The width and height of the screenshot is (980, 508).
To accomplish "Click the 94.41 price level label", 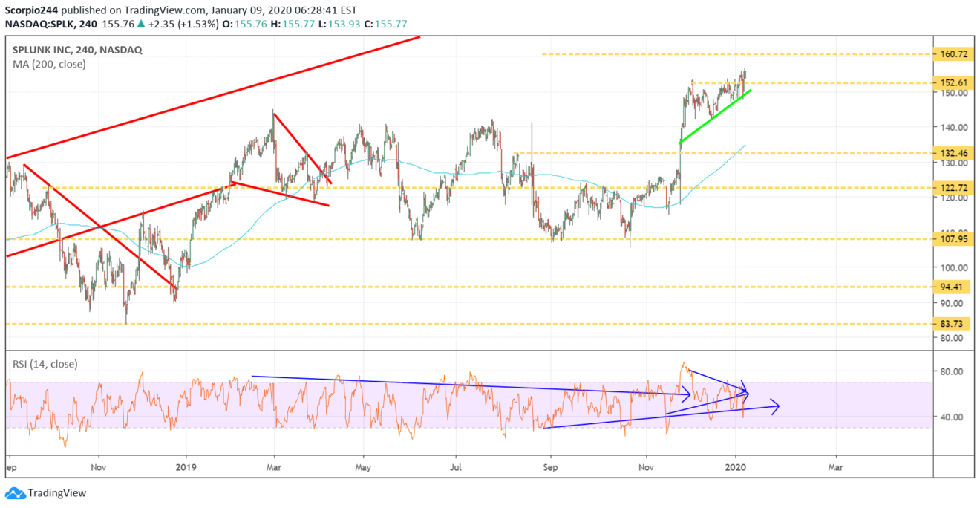I will tap(953, 287).
